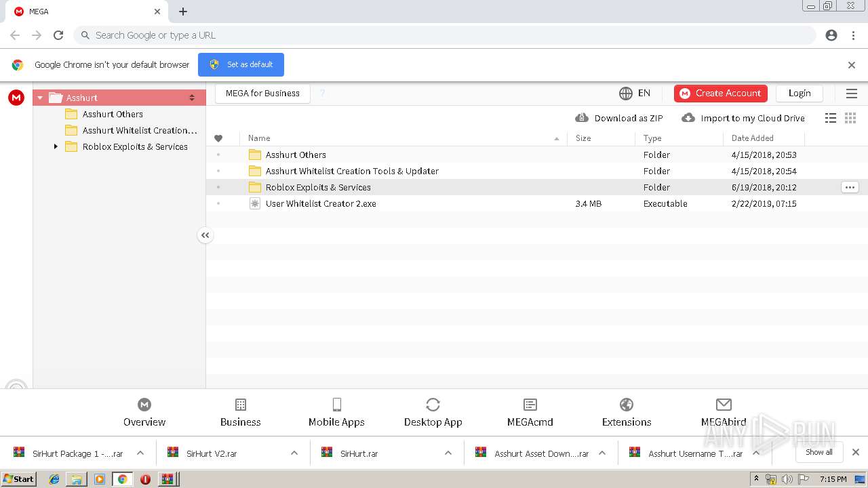868x488 pixels.
Task: Open options menu for Roblox Exploits row
Action: (x=850, y=187)
